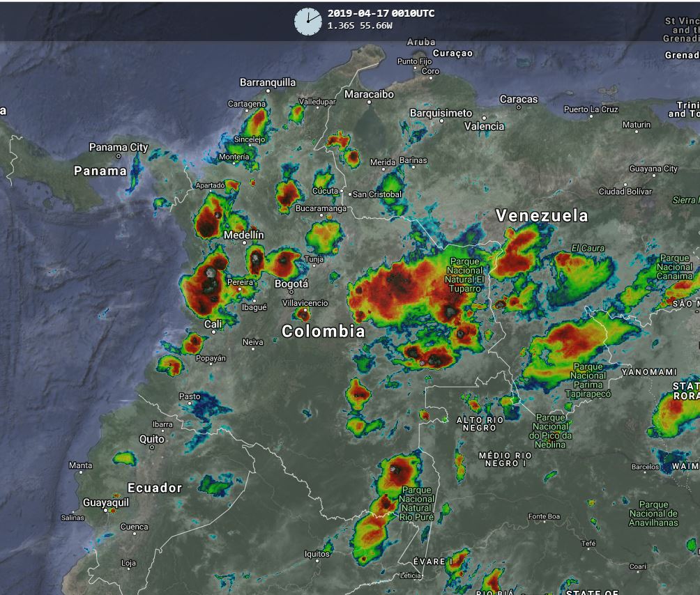This screenshot has width=700, height=595.
Task: Click the Cali city label
Action: 213,324
